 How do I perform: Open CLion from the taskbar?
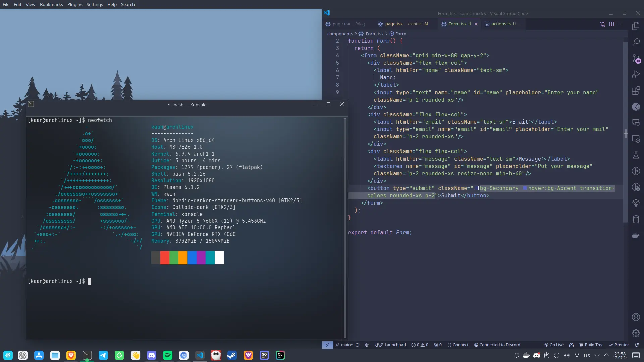click(x=280, y=355)
